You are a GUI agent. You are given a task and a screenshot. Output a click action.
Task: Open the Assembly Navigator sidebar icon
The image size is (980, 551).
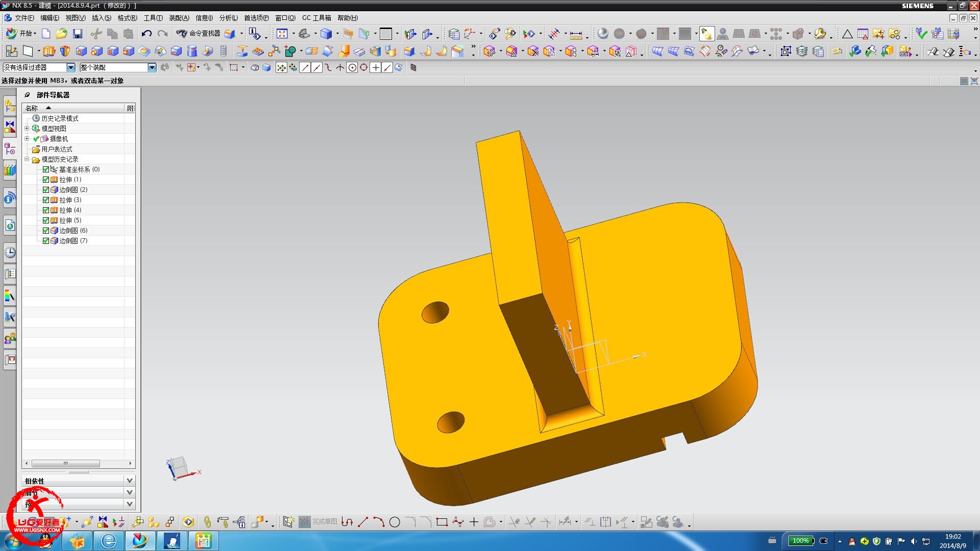10,107
